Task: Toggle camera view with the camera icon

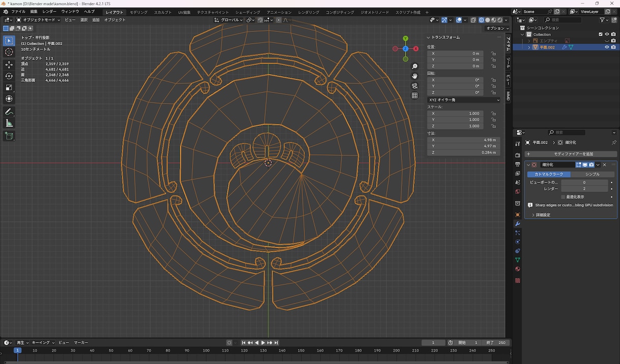Action: click(415, 86)
